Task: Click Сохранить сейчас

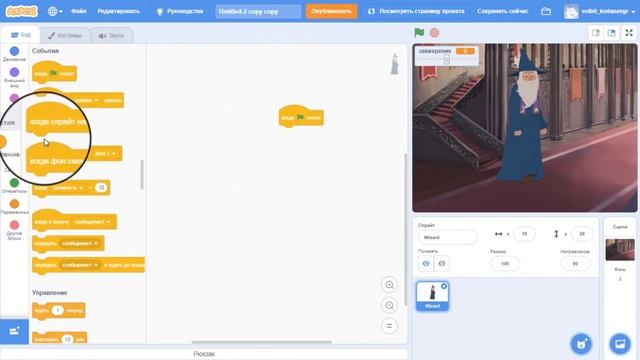Action: tap(502, 11)
